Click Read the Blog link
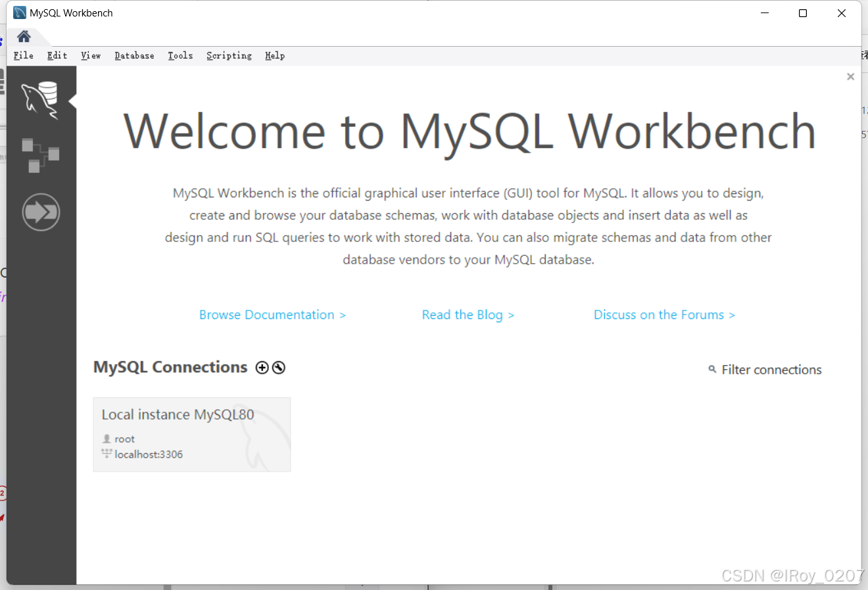Viewport: 868px width, 590px height. click(468, 315)
